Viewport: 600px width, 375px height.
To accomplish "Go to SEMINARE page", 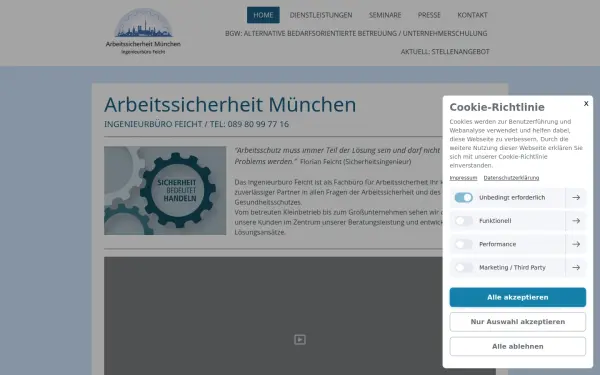I will coord(385,15).
